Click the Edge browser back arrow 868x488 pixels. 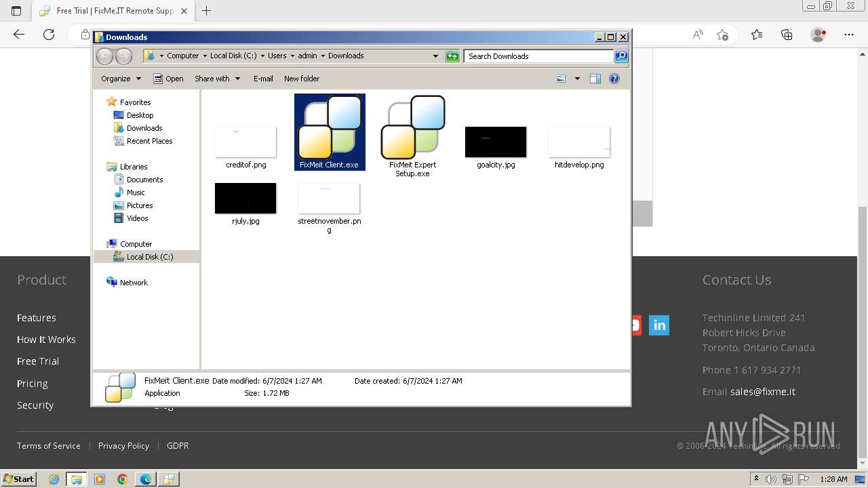pos(19,35)
